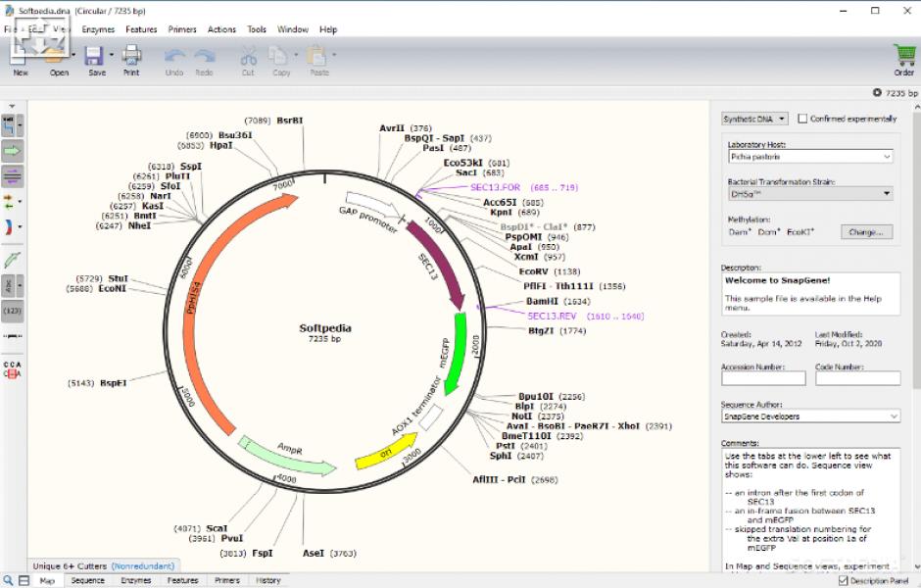Open the Sequence Author dropdown
The height and width of the screenshot is (588, 921).
tap(810, 416)
